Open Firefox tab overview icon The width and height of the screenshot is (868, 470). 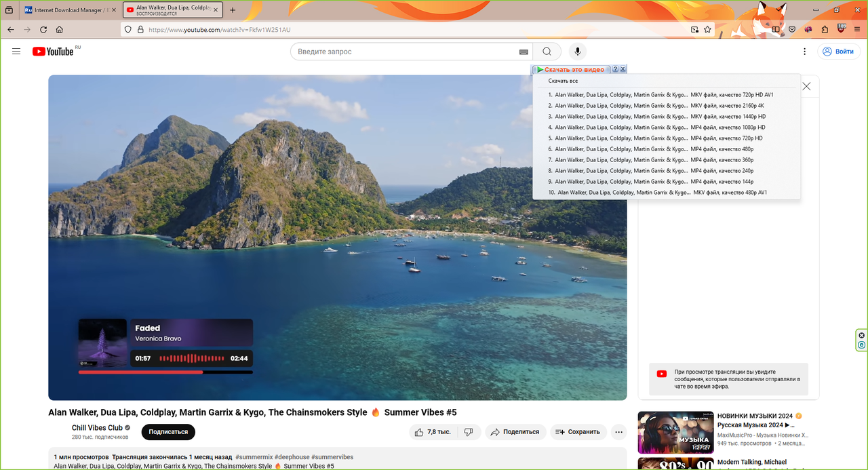[9, 10]
